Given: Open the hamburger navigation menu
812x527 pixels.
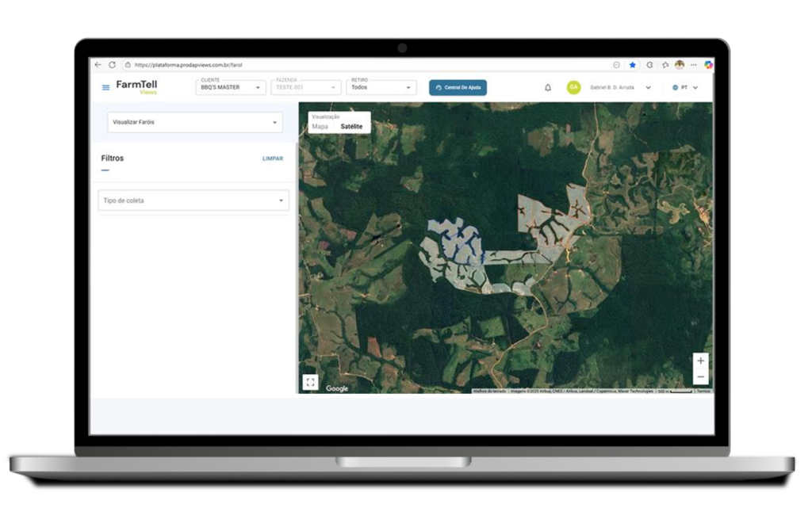Looking at the screenshot, I should [x=105, y=87].
